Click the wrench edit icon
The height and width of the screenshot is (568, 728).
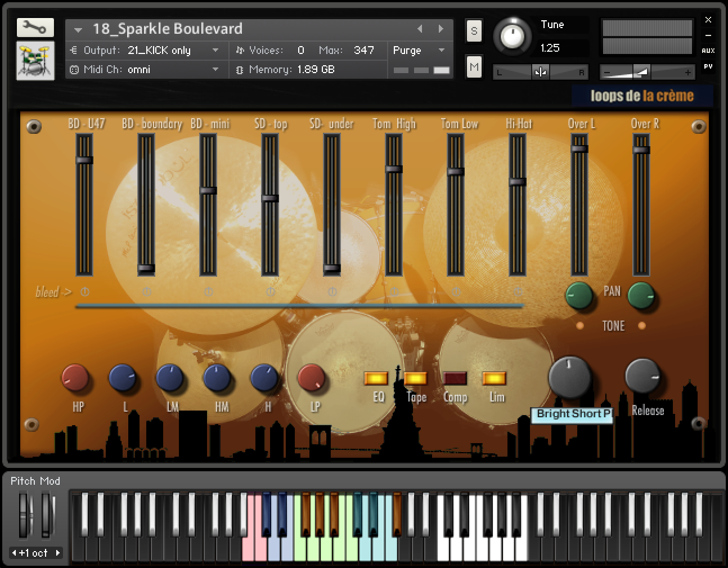click(x=34, y=27)
